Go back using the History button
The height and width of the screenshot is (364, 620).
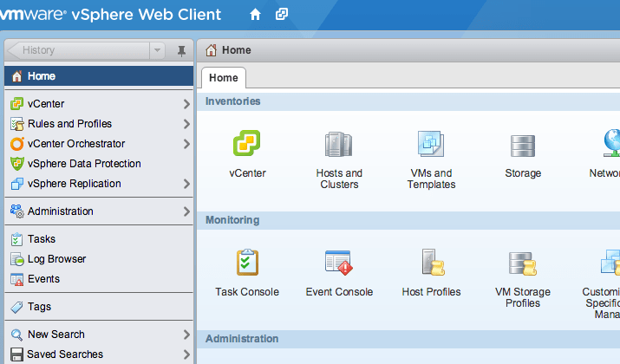click(78, 50)
